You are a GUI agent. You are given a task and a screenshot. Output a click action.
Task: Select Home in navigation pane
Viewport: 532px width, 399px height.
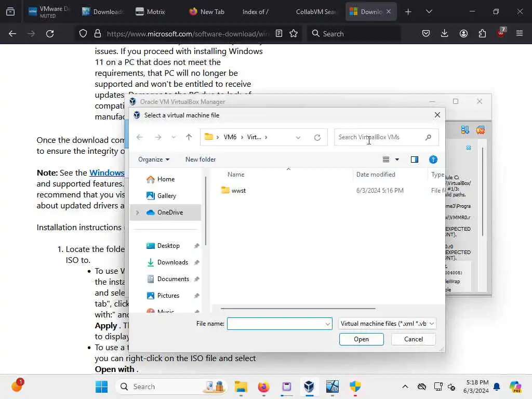point(166,179)
